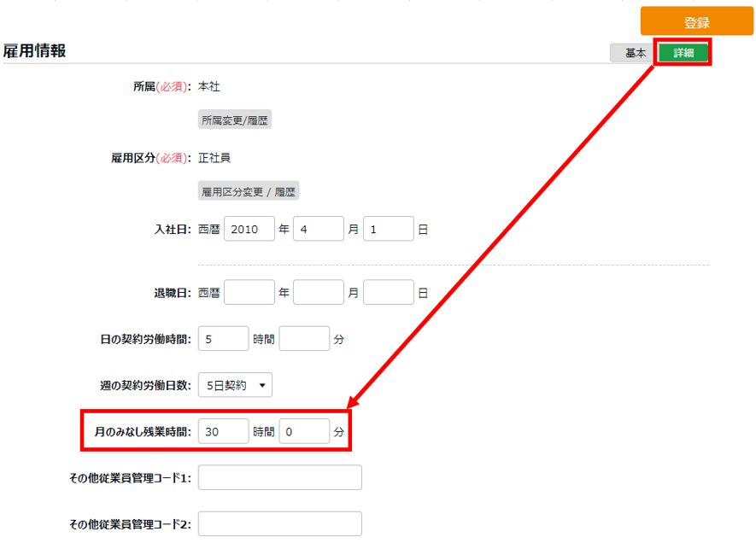
Task: Click the 入社日 year field showing 2010
Action: 249,229
